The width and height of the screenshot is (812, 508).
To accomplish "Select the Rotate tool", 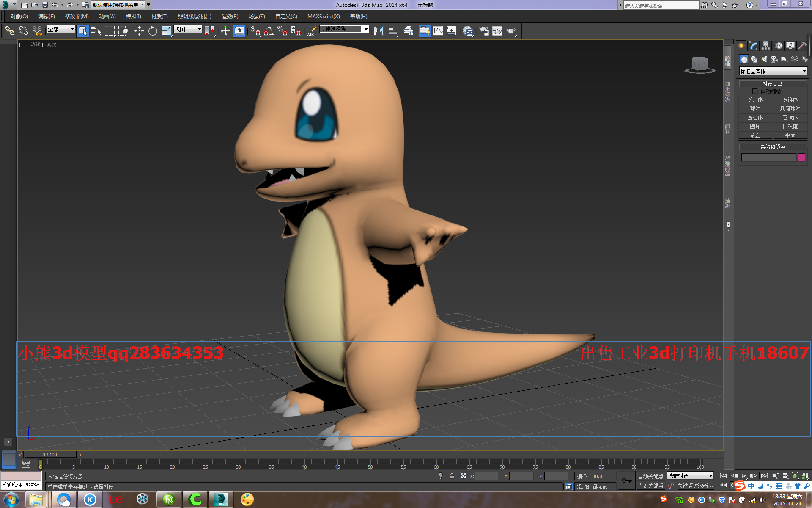I will click(x=153, y=30).
